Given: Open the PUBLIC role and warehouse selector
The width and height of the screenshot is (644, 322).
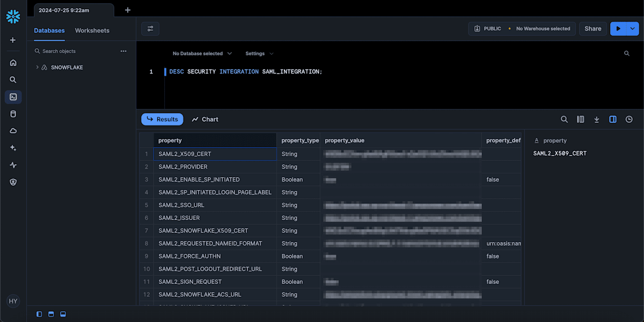Looking at the screenshot, I should pyautogui.click(x=522, y=29).
